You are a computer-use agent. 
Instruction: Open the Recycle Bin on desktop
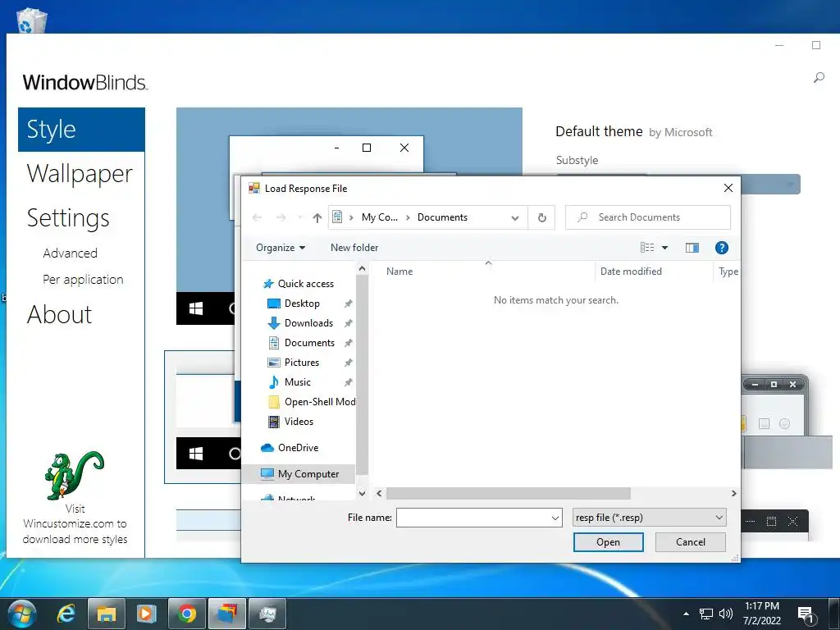(x=31, y=20)
